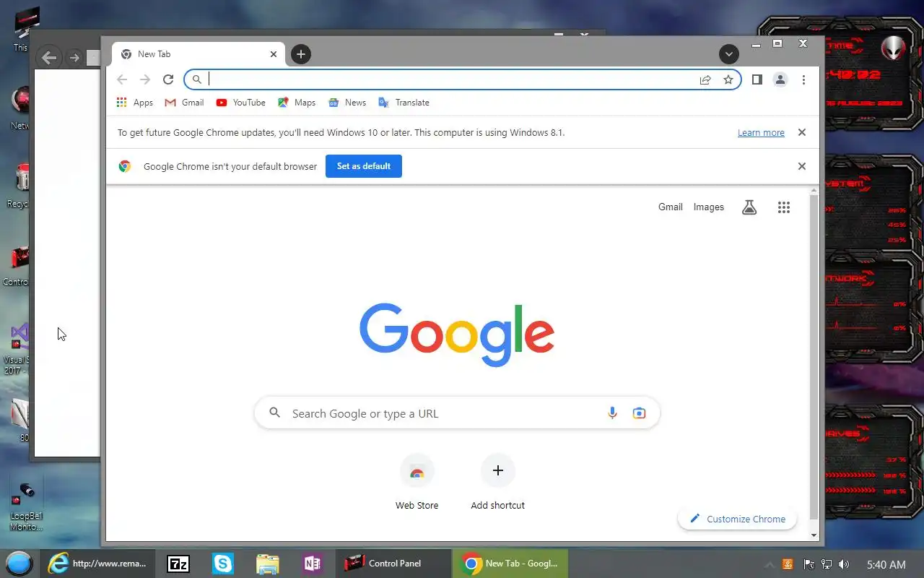Viewport: 924px width, 578px height.
Task: Click the Add shortcut tile
Action: (497, 483)
